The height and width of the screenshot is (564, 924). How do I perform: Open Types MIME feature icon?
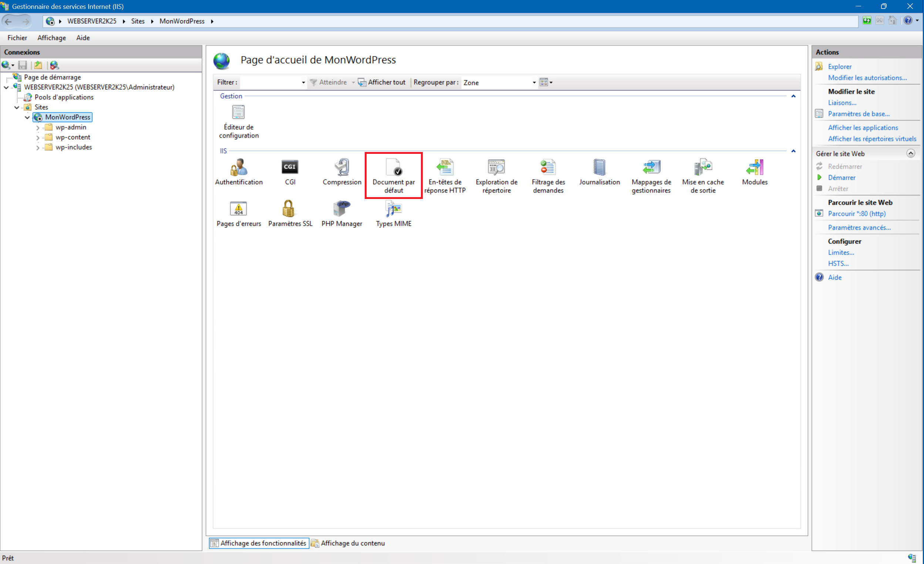[393, 209]
